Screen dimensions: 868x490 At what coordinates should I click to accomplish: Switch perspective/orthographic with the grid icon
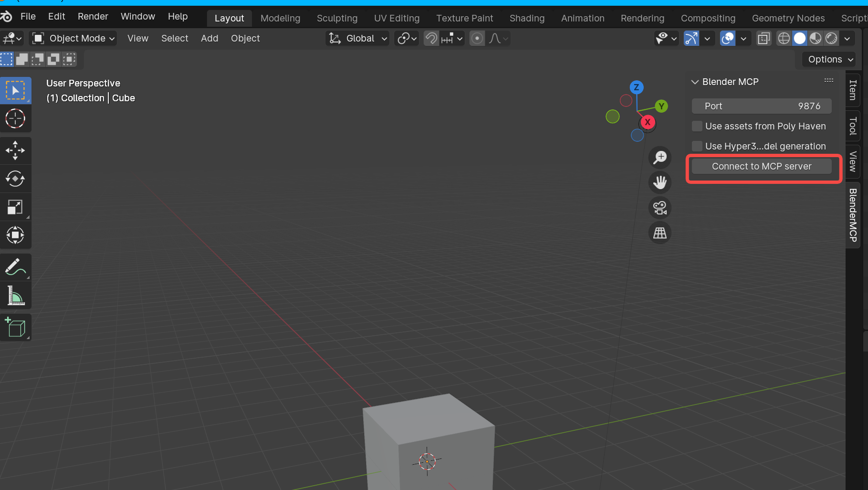(x=660, y=233)
